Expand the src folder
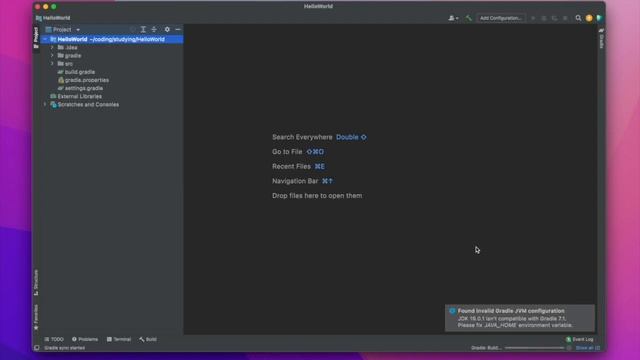 tap(52, 64)
